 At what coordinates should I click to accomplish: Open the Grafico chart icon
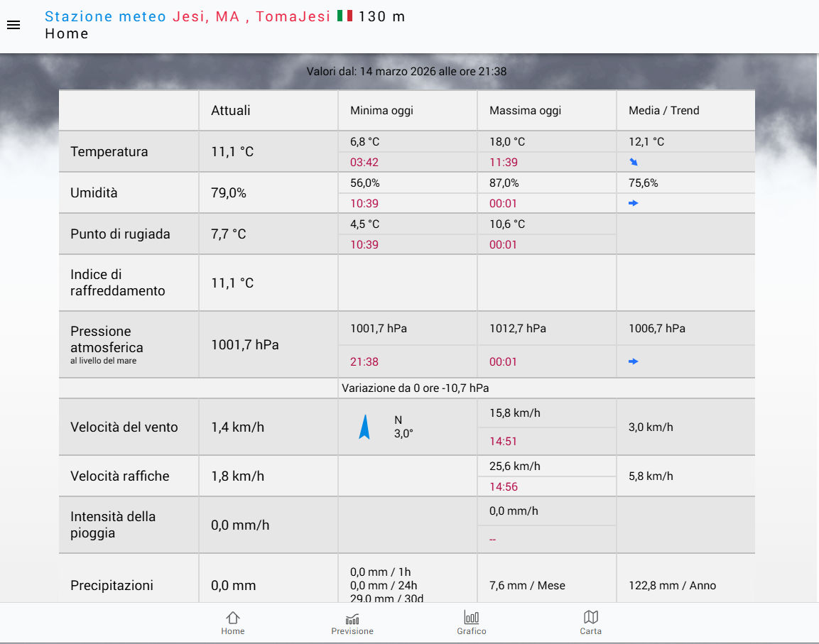pos(472,617)
